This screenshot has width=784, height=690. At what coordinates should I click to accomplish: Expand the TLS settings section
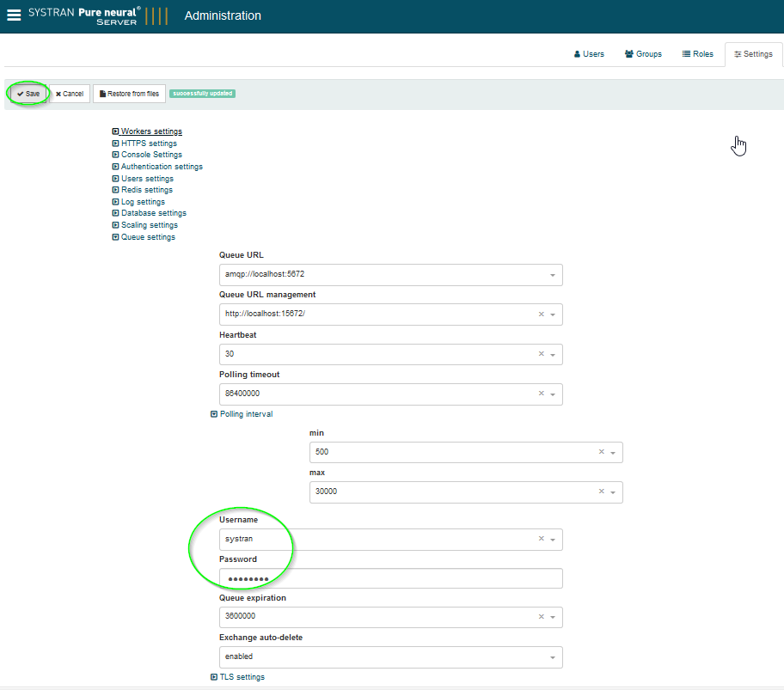(237, 677)
